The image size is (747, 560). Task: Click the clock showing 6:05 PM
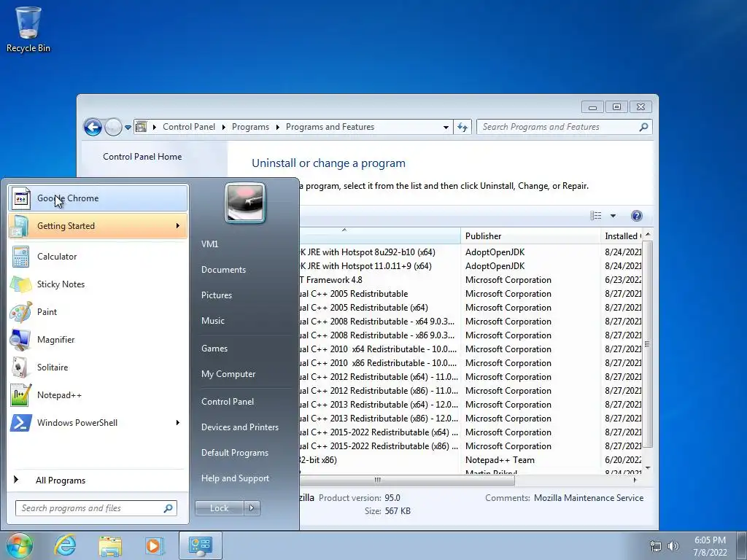tap(710, 540)
